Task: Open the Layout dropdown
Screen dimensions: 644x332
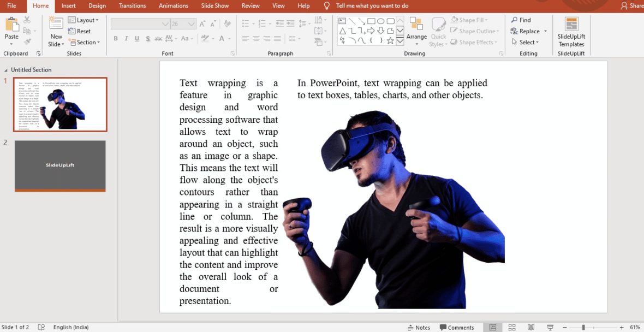Action: click(84, 20)
